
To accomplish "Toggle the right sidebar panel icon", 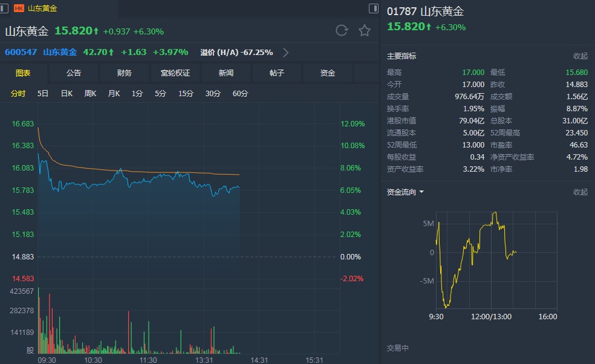I will pos(374,8).
